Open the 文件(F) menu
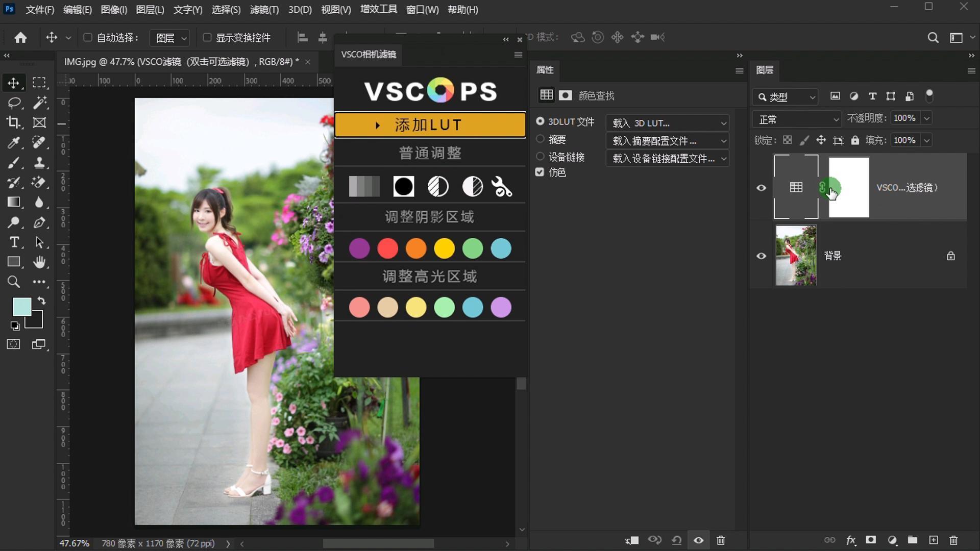The height and width of the screenshot is (551, 980). (x=40, y=10)
